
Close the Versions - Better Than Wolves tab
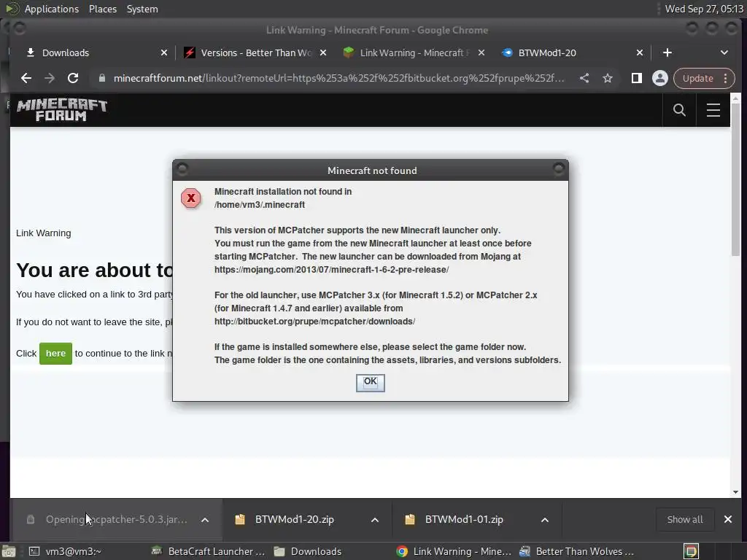click(x=323, y=52)
